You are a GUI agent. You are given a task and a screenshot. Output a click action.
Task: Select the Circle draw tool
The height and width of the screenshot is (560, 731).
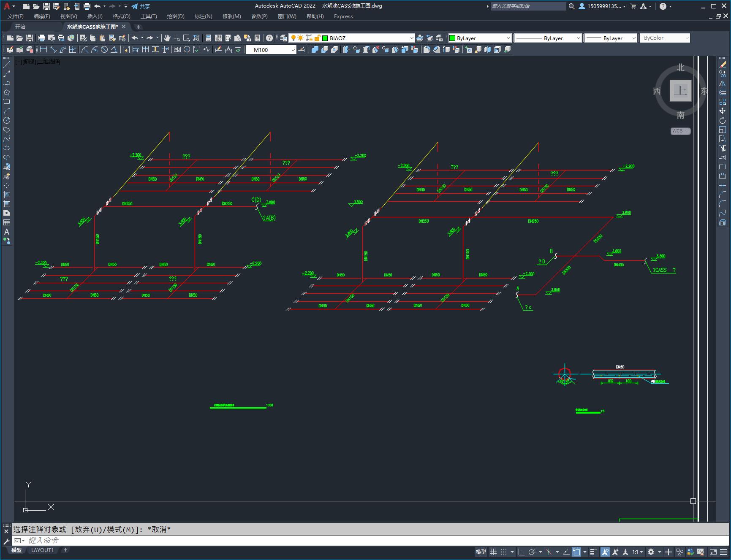click(x=7, y=120)
